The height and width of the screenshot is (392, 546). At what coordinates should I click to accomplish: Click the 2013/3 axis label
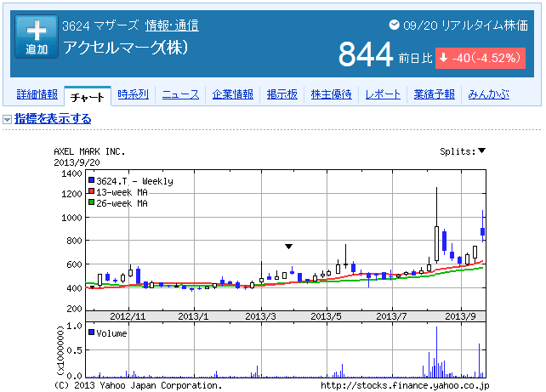[x=260, y=316]
